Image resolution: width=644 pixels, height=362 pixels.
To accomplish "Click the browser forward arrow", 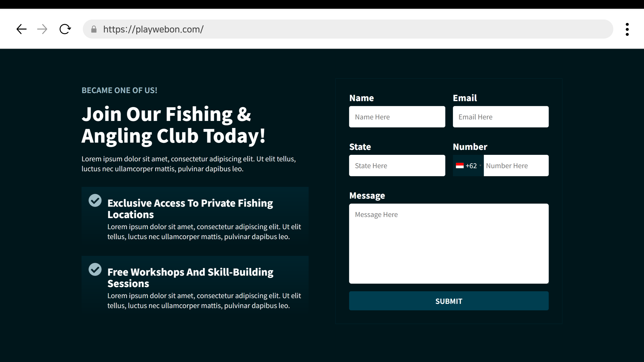I will [x=42, y=29].
